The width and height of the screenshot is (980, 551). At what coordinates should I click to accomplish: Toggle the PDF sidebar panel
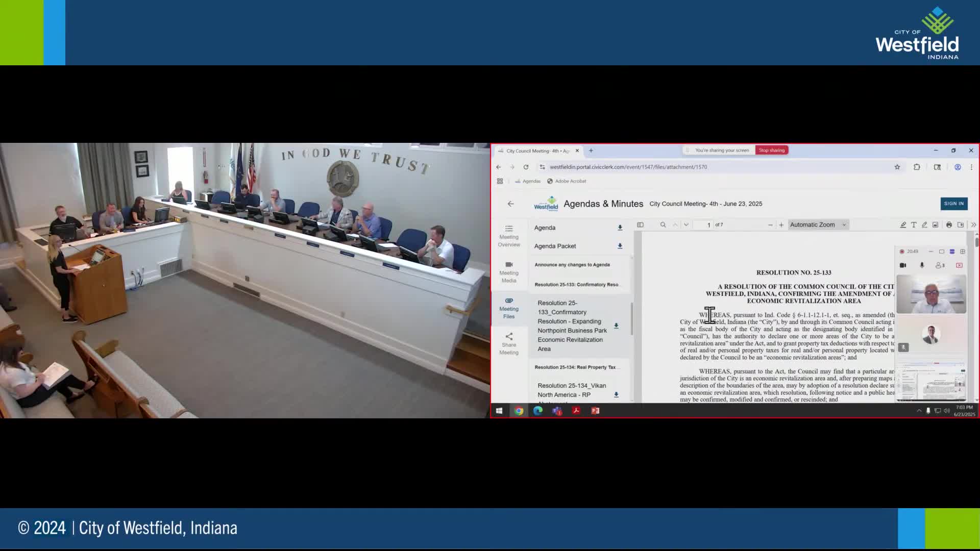(x=640, y=225)
